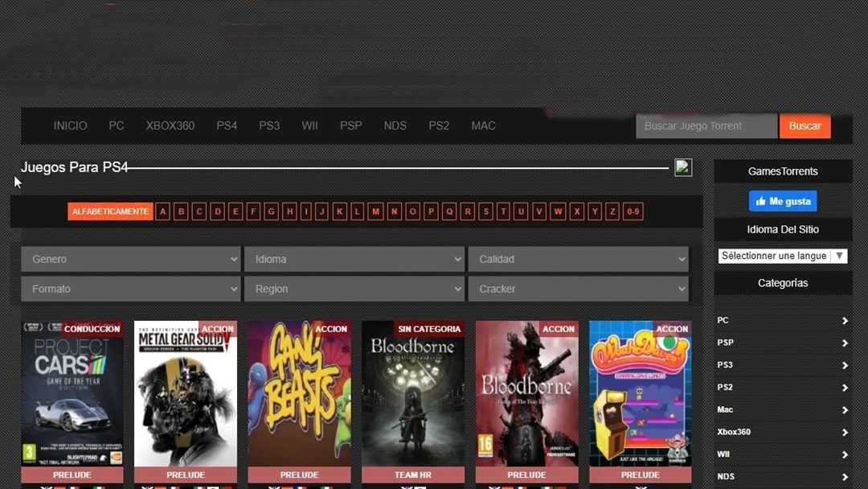Open the PC menu item
The width and height of the screenshot is (868, 489).
click(117, 125)
